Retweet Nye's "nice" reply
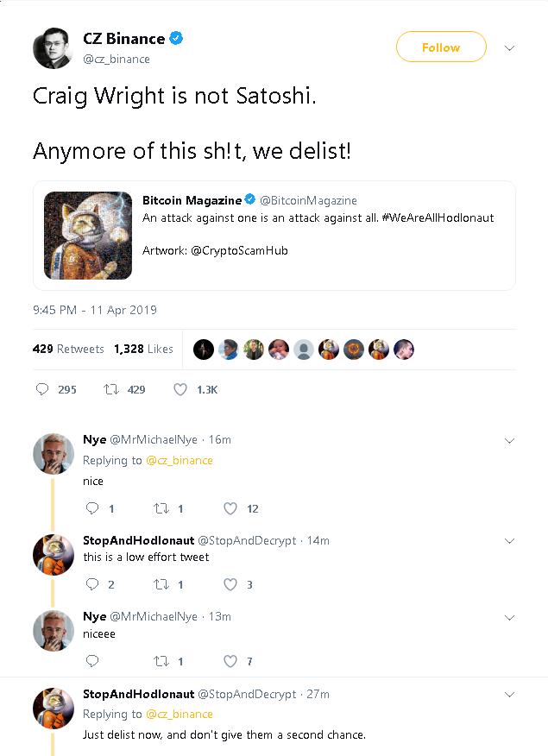 pos(161,508)
